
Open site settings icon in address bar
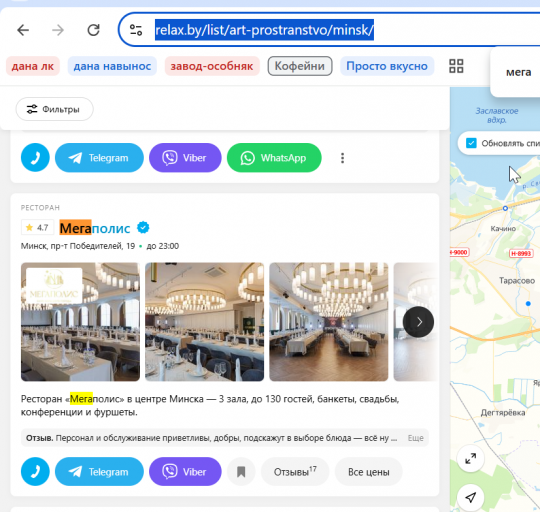(x=136, y=30)
